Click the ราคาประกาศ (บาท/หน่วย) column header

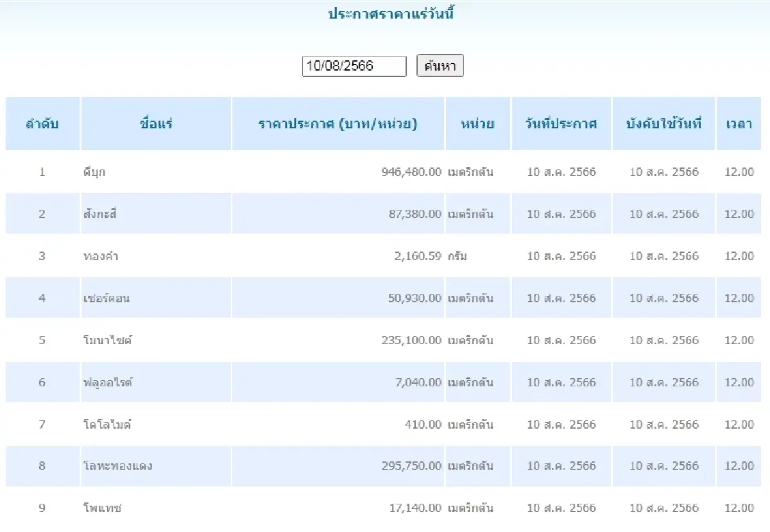(338, 124)
